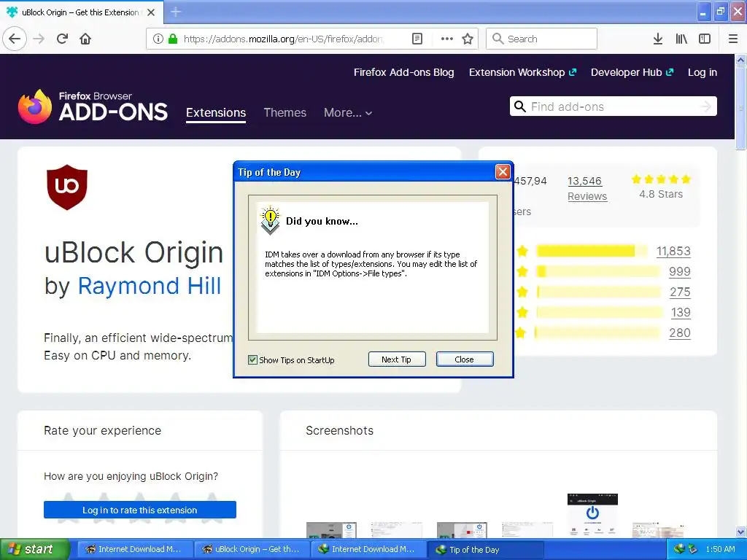Bookmark this page with the star
747x560 pixels.
point(468,39)
